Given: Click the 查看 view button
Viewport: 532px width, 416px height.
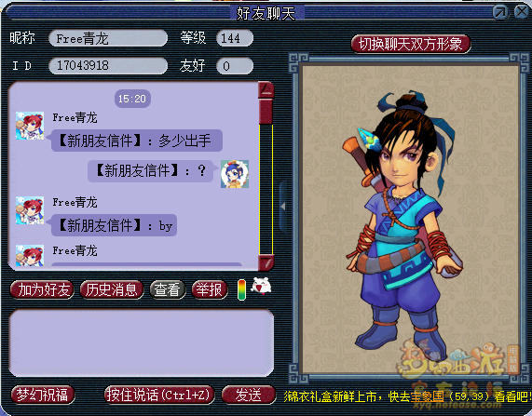Looking at the screenshot, I should pyautogui.click(x=168, y=289).
